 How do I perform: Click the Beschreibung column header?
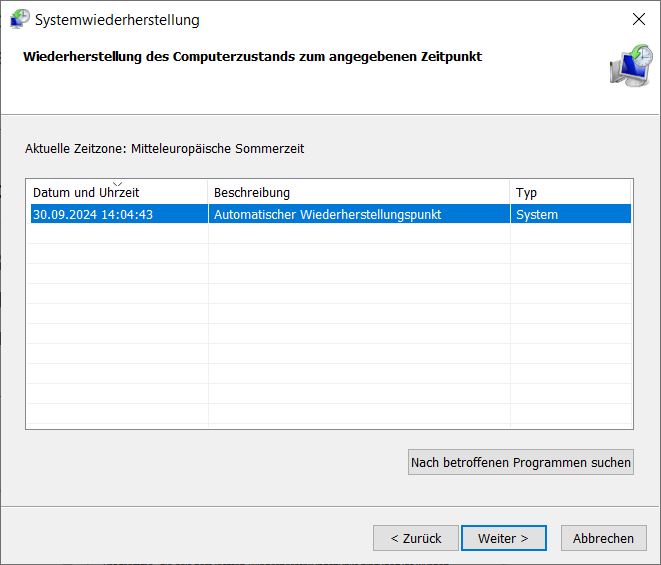[x=359, y=192]
